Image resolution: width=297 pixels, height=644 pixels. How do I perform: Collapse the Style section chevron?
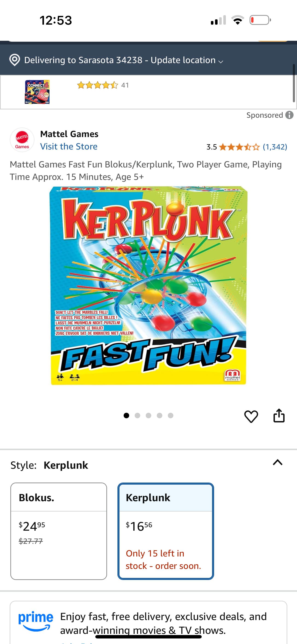click(x=277, y=463)
